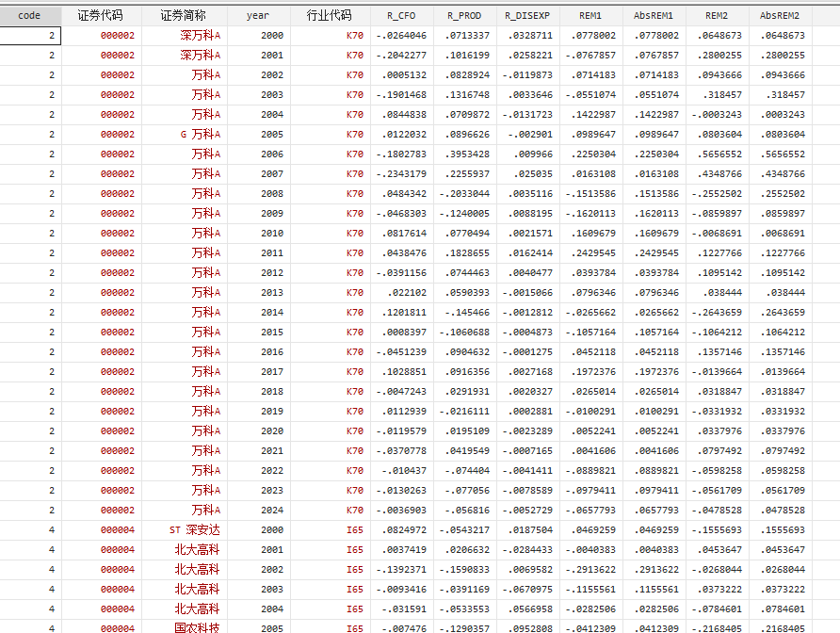The image size is (840, 633).
Task: Click the AbsREM2 column header
Action: (x=780, y=16)
